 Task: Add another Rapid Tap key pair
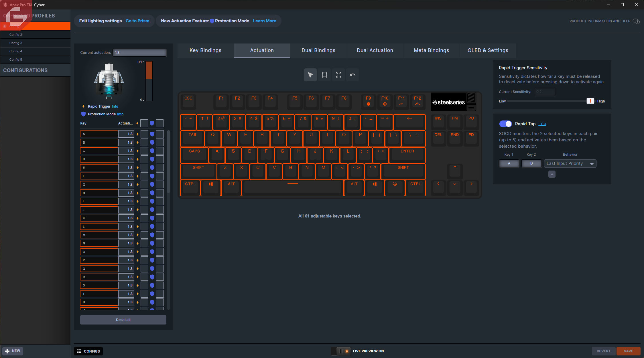[x=552, y=174]
